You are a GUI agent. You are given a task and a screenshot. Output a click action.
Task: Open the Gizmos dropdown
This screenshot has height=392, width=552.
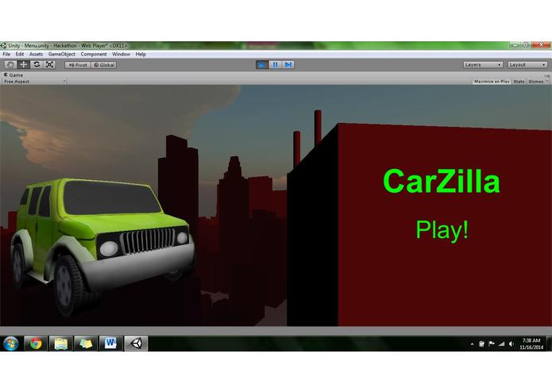point(538,81)
